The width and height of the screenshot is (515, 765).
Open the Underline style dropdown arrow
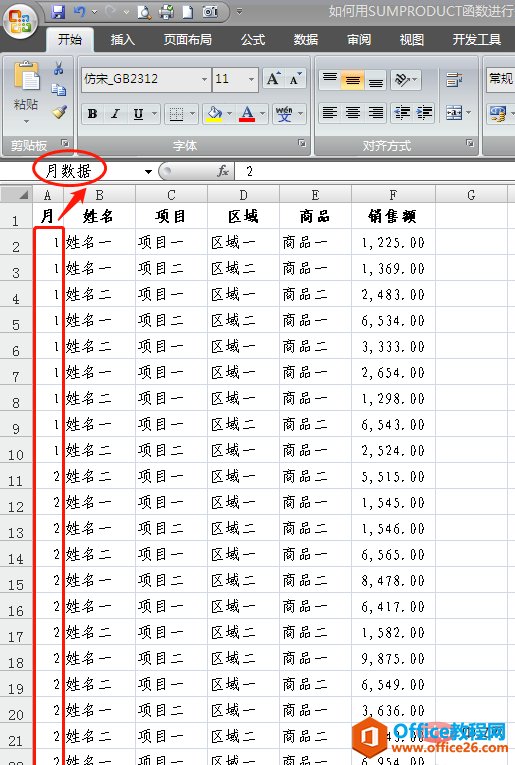[x=154, y=114]
